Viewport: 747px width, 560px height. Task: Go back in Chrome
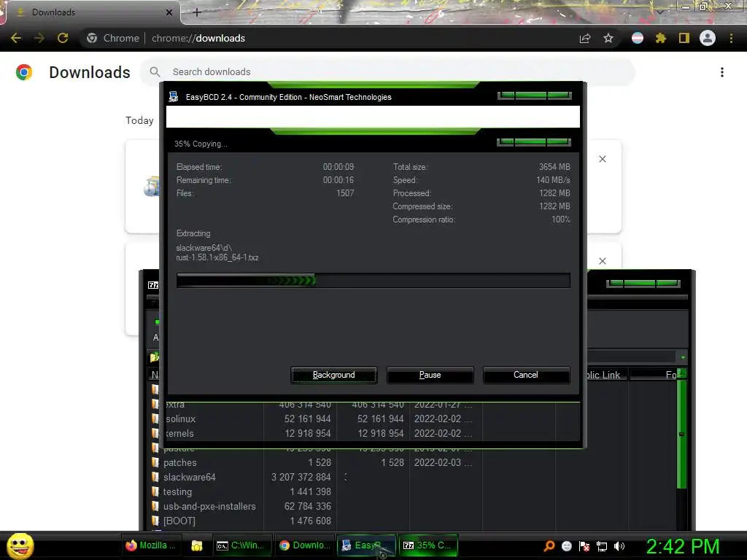pos(16,38)
